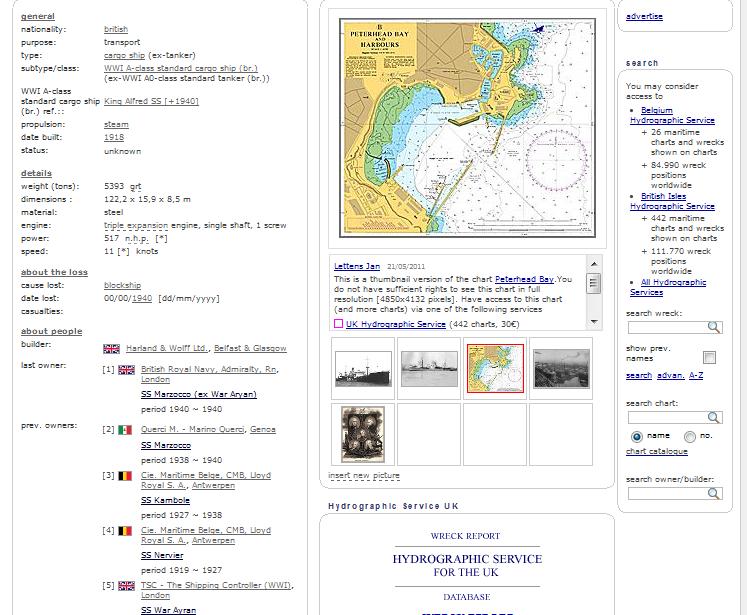Open British Isles Hydrographic Service link
Image resolution: width=747 pixels, height=615 pixels.
672,201
